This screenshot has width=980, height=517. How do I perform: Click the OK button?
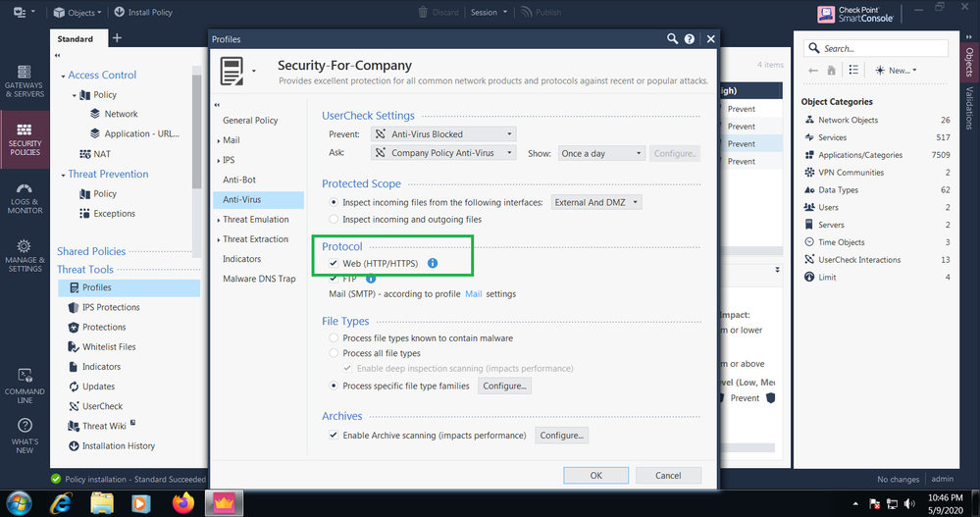(595, 475)
